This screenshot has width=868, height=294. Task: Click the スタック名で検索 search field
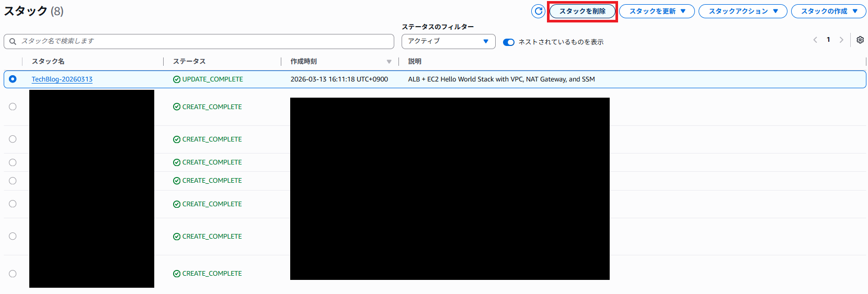point(204,41)
